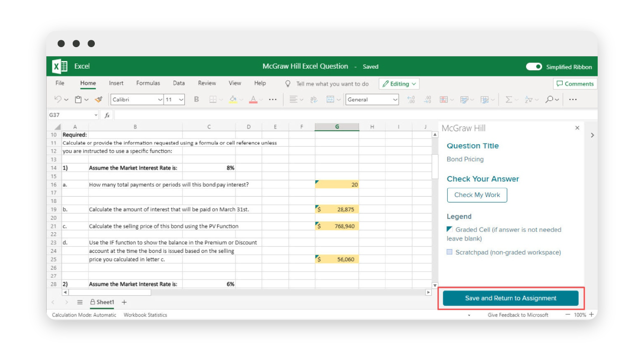Image resolution: width=644 pixels, height=351 pixels.
Task: Open Cell Styles icon
Action: [484, 100]
